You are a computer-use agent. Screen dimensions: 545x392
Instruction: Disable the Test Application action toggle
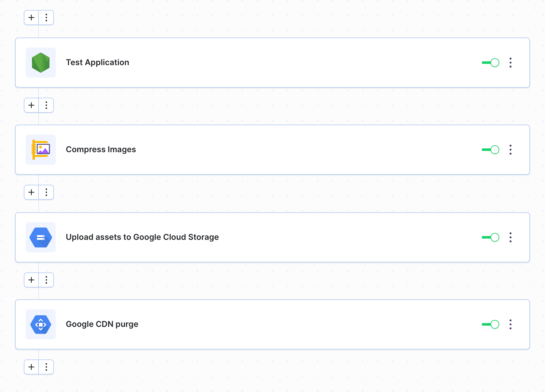[490, 63]
